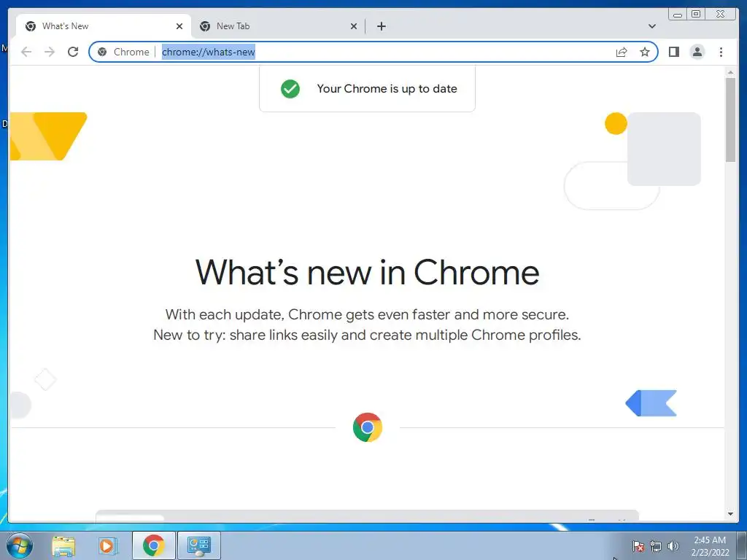Bookmark this page with star icon
Viewport: 747px width, 560px height.
coord(645,52)
